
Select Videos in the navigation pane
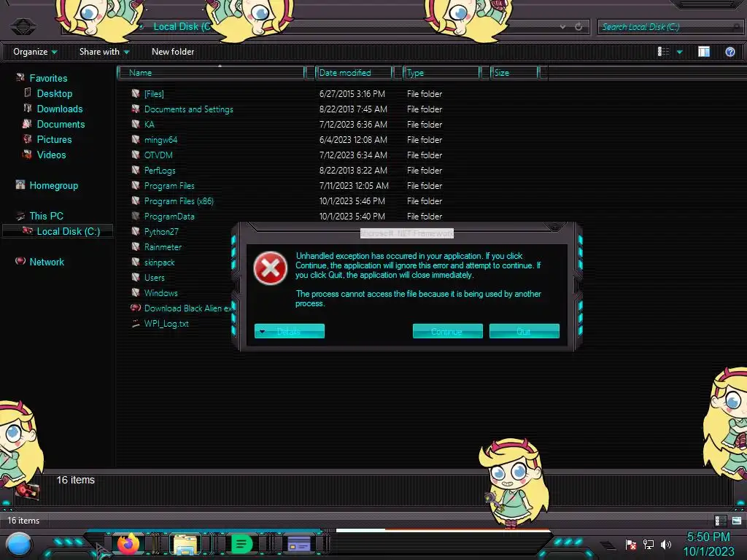[52, 155]
